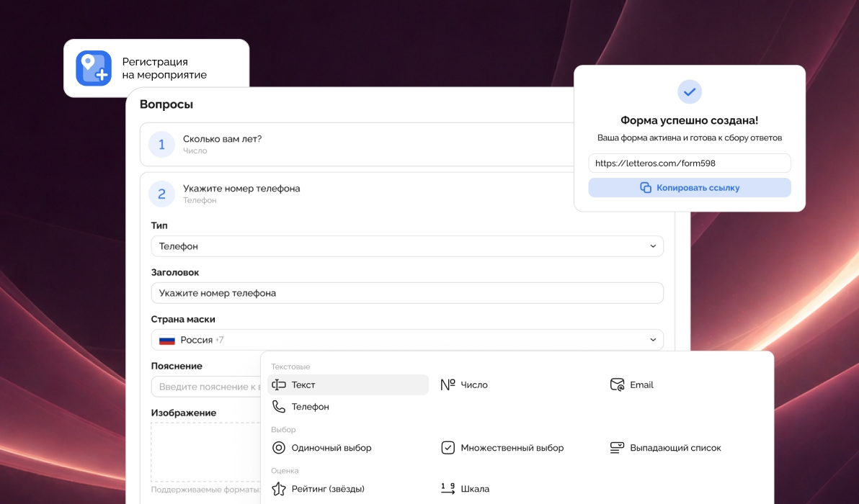Image resolution: width=859 pixels, height=504 pixels.
Task: Open question row Сколько вам лет?
Action: [x=357, y=145]
